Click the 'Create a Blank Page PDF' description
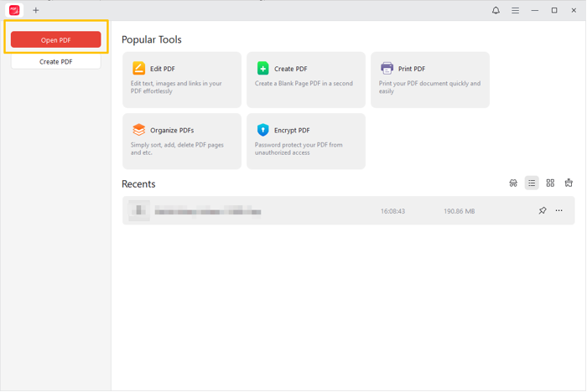 click(304, 84)
